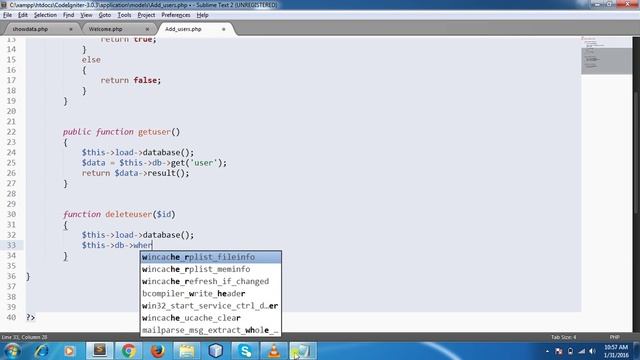Open the Selection menu

pyautogui.click(x=45, y=15)
